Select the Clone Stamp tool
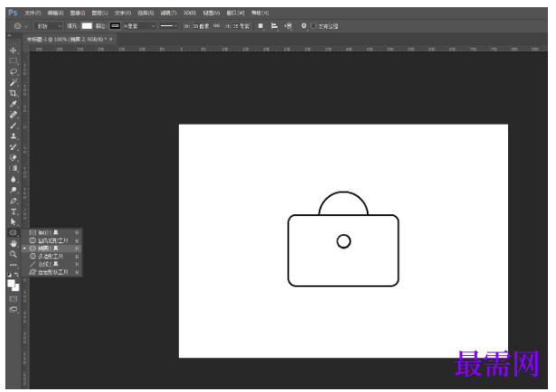Screen dimensions: 556x392 point(14,136)
